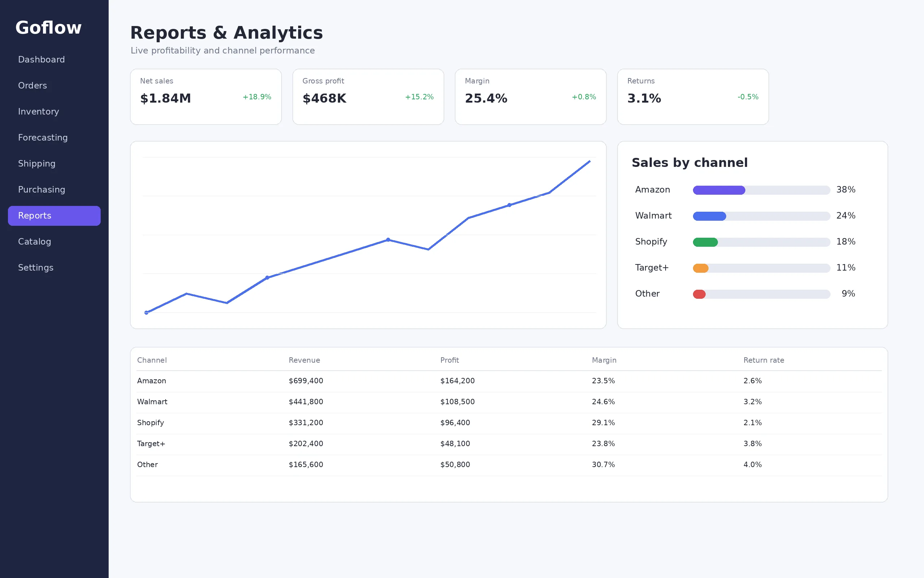924x578 pixels.
Task: Click Shopify profit $96,400
Action: coord(455,423)
